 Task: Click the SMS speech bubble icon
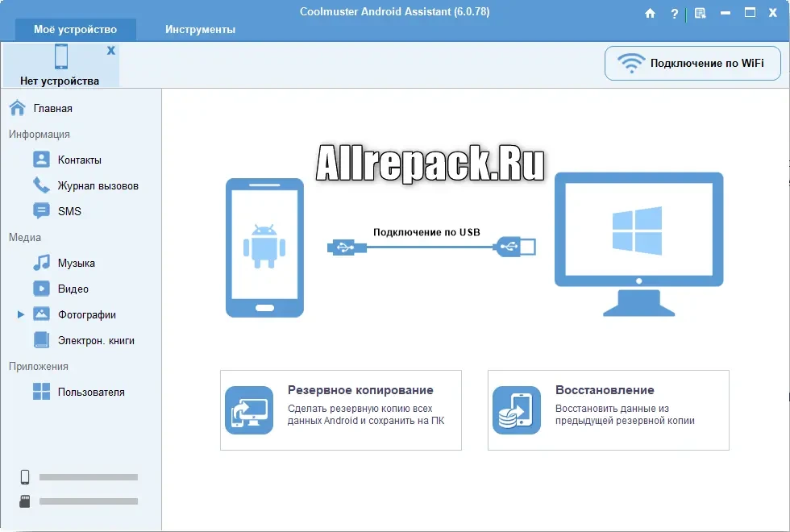(41, 210)
